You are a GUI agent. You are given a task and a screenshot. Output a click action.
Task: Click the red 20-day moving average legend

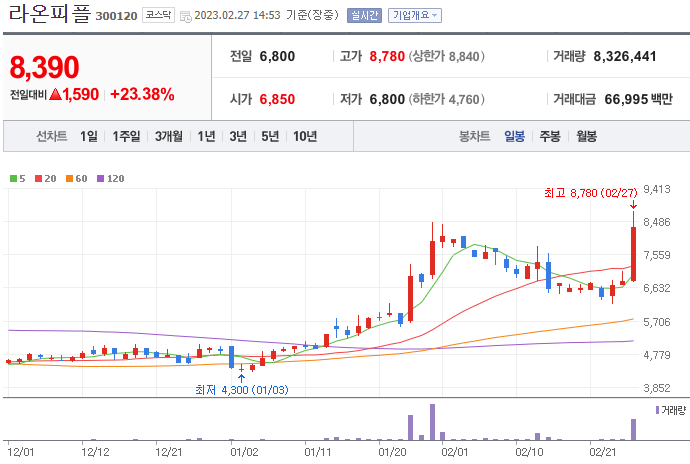46,179
